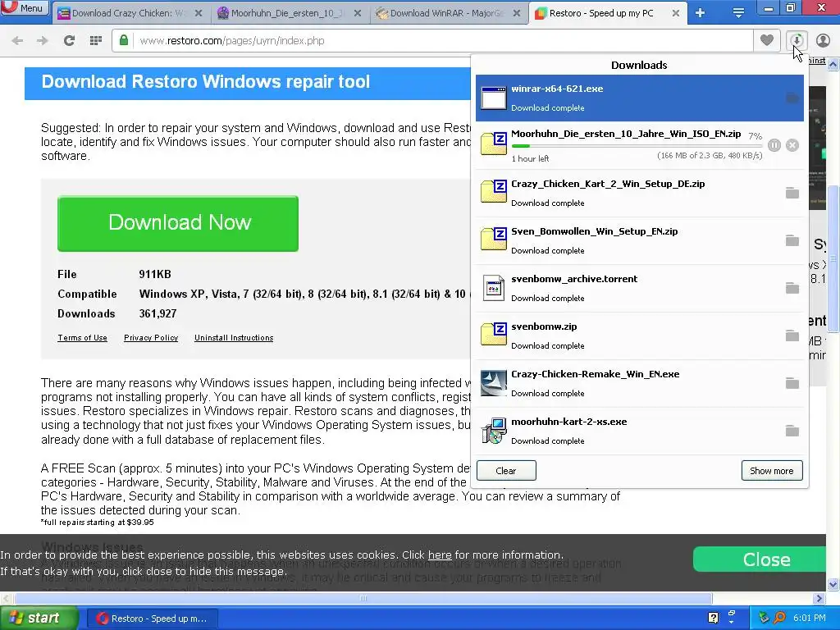
Task: Click the Moorhuhn download progress bar
Action: [637, 146]
